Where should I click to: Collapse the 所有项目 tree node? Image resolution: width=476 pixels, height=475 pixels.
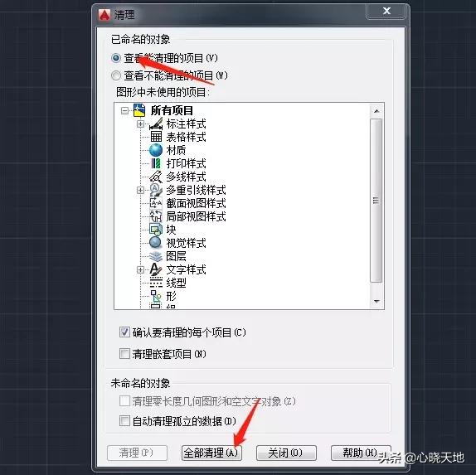click(124, 111)
